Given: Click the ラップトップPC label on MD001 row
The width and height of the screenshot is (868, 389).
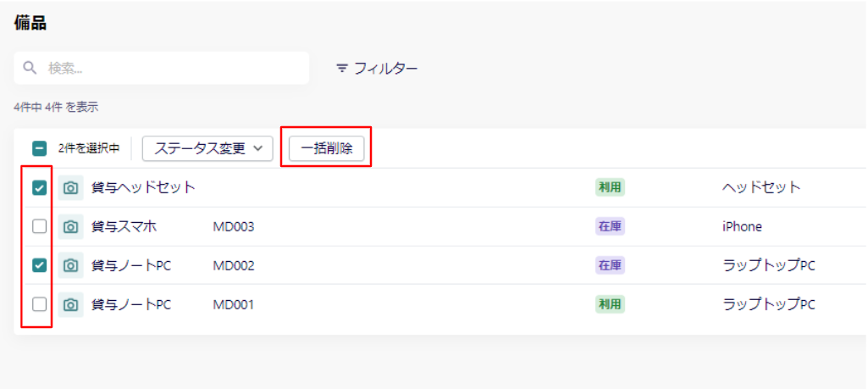Looking at the screenshot, I should click(x=769, y=305).
